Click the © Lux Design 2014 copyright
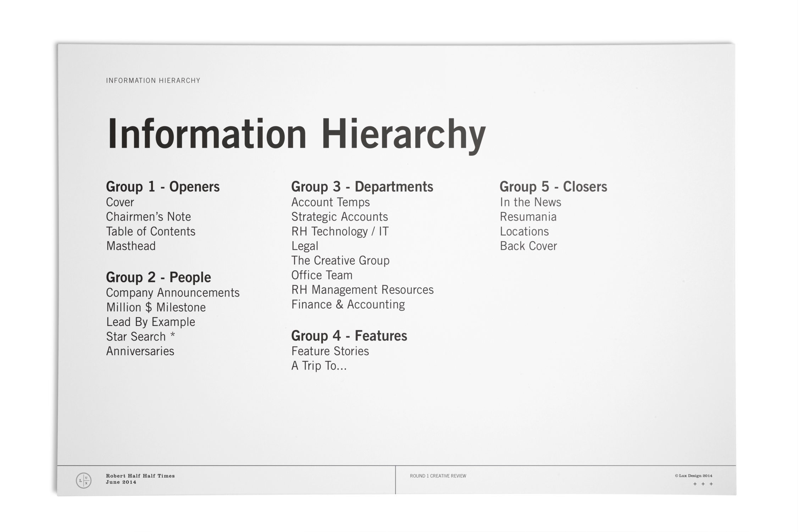Viewport: 798px width, 532px height. click(693, 476)
